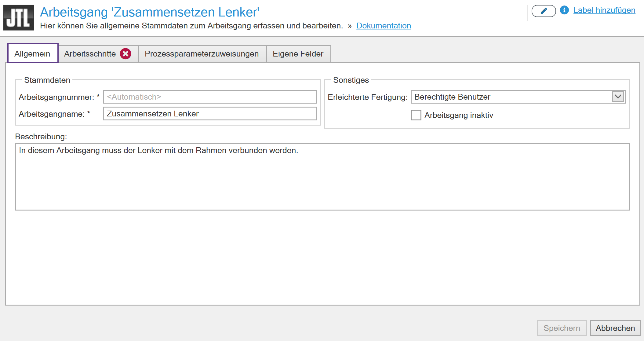Click the red error icon on Arbeitsschritte tab
Image resolution: width=644 pixels, height=341 pixels.
(x=126, y=54)
